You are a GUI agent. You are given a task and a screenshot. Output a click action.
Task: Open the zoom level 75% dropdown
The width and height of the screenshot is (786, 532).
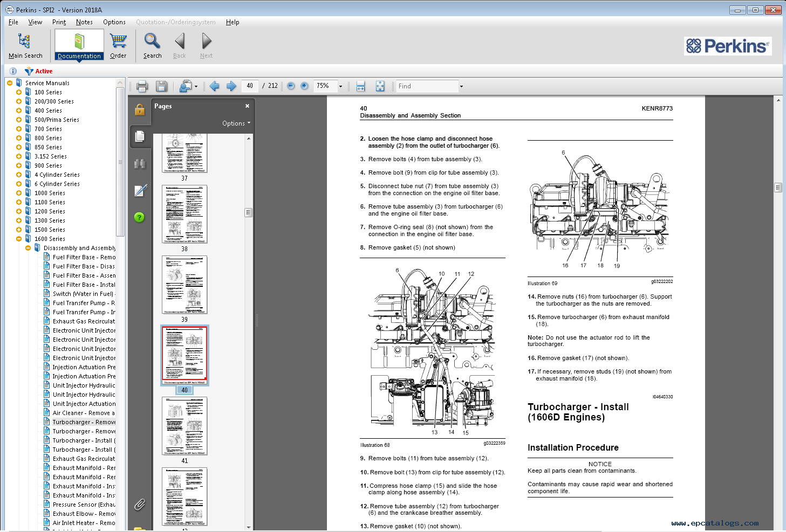(x=340, y=86)
